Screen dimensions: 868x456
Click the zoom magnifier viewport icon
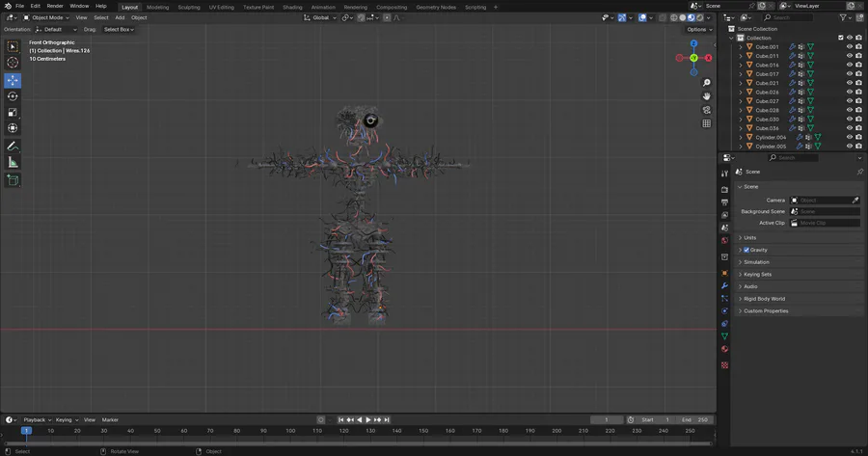click(x=707, y=83)
